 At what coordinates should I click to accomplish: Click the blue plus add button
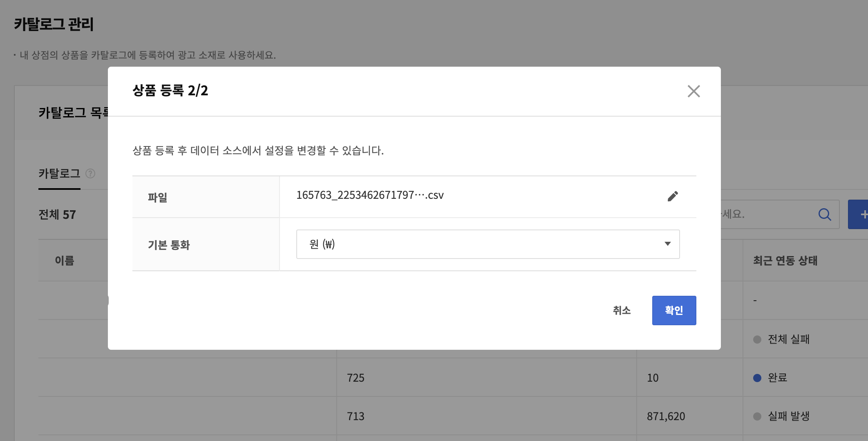[860, 214]
